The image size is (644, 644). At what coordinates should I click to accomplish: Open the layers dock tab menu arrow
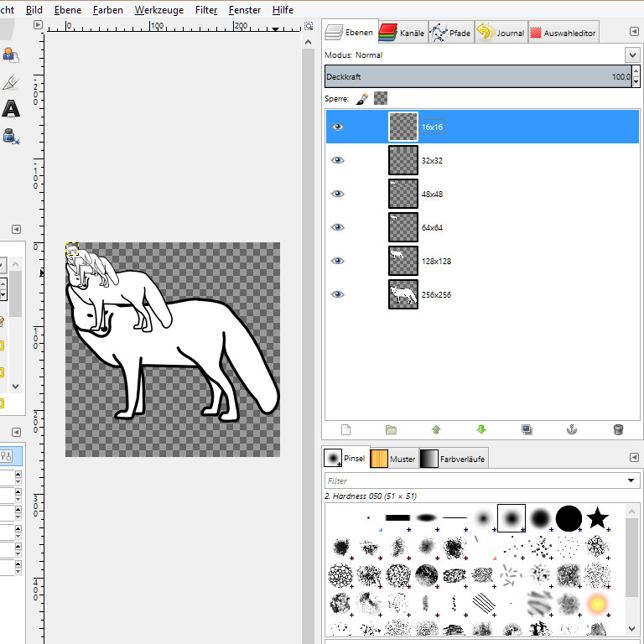tap(633, 32)
